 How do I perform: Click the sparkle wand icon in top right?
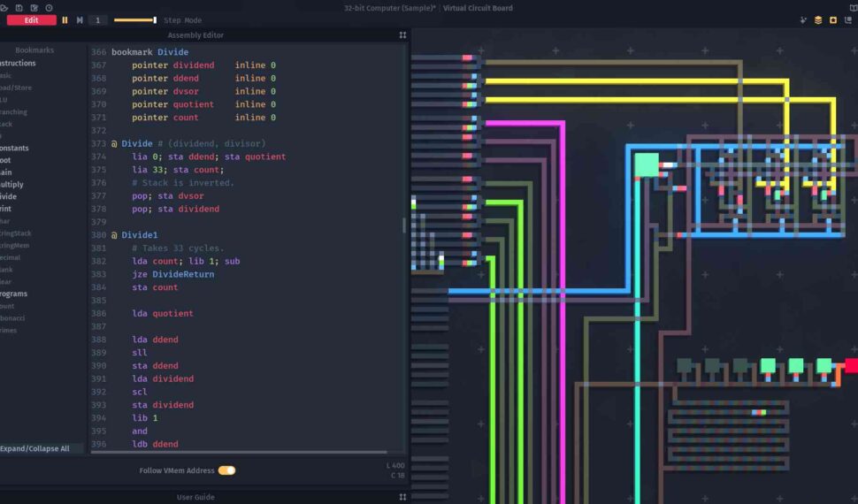[803, 20]
